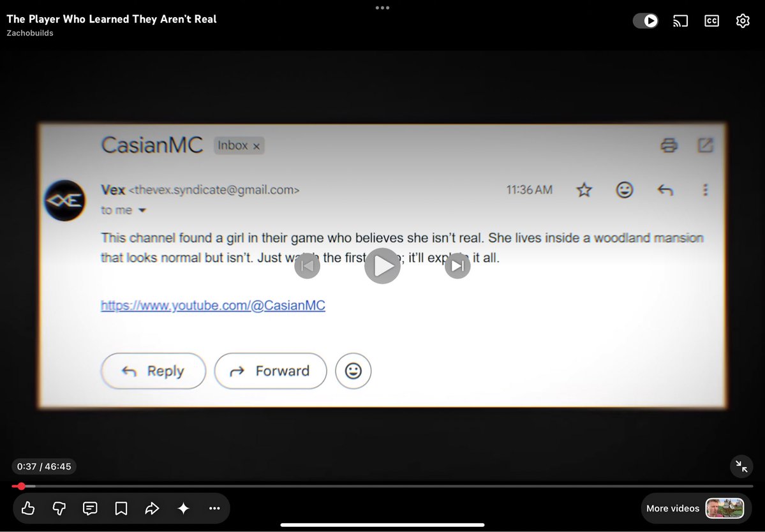Dislike the video with thumbs down
Screen dimensions: 765x532
coord(59,508)
